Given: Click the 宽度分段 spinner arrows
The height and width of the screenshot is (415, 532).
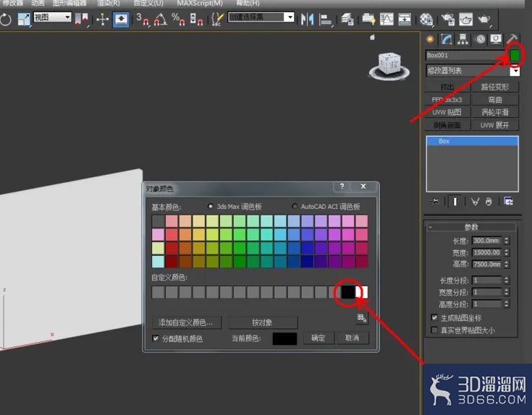Looking at the screenshot, I should tap(507, 292).
